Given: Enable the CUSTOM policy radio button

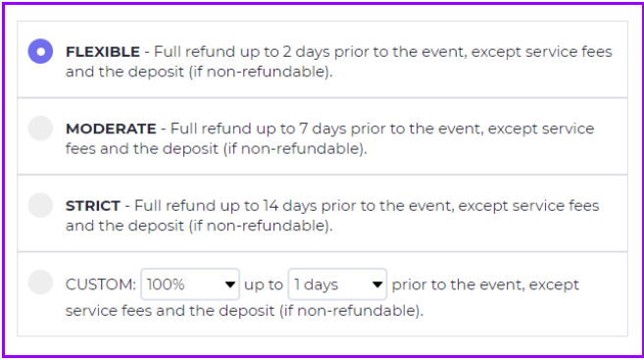Looking at the screenshot, I should point(40,283).
